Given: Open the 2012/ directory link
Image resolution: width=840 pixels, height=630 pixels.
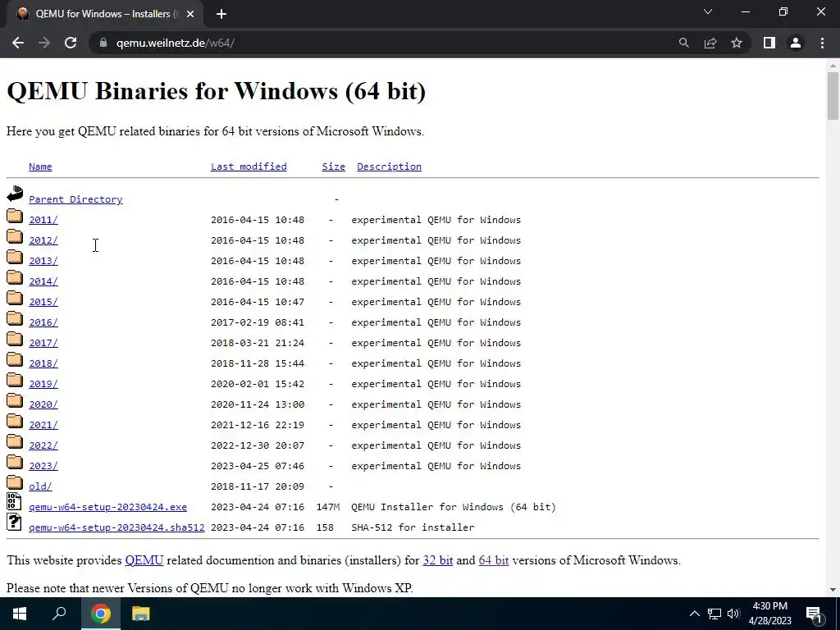Looking at the screenshot, I should (43, 240).
